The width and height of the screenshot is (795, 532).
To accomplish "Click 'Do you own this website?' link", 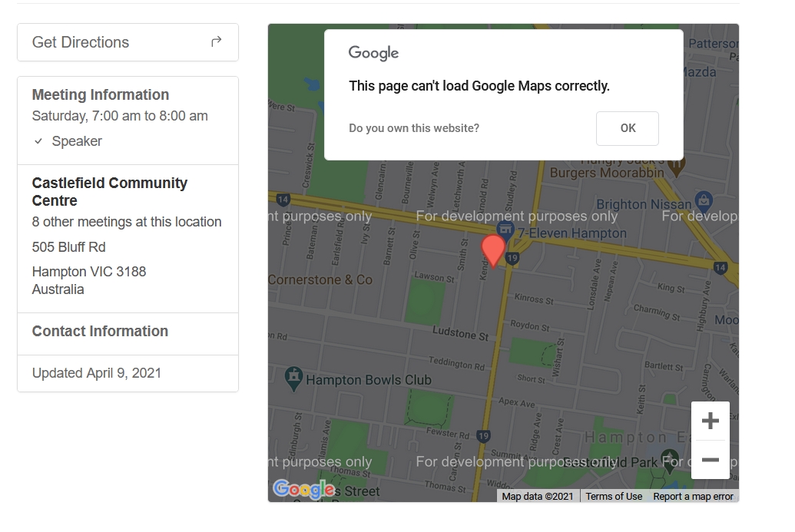I will click(x=414, y=128).
